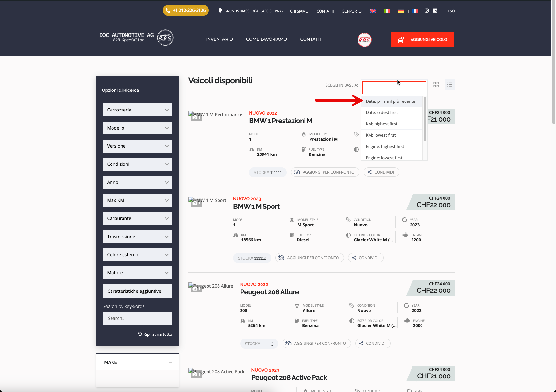Open CHI SIAMO page in top bar
The width and height of the screenshot is (556, 392).
(x=299, y=11)
